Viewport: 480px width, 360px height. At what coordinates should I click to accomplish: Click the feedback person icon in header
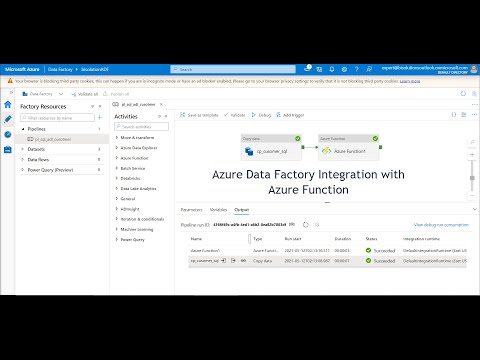[x=369, y=69]
